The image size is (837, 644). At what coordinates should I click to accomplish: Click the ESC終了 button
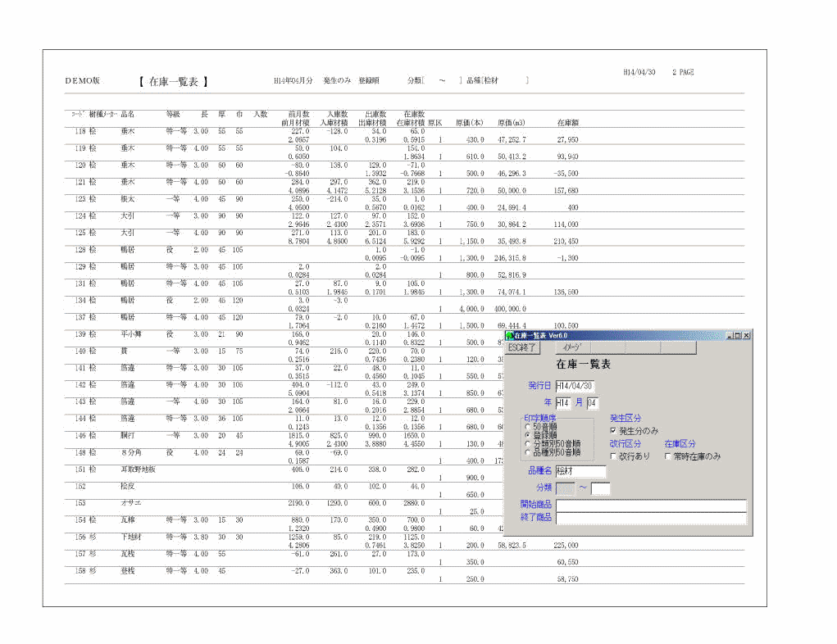pyautogui.click(x=522, y=348)
